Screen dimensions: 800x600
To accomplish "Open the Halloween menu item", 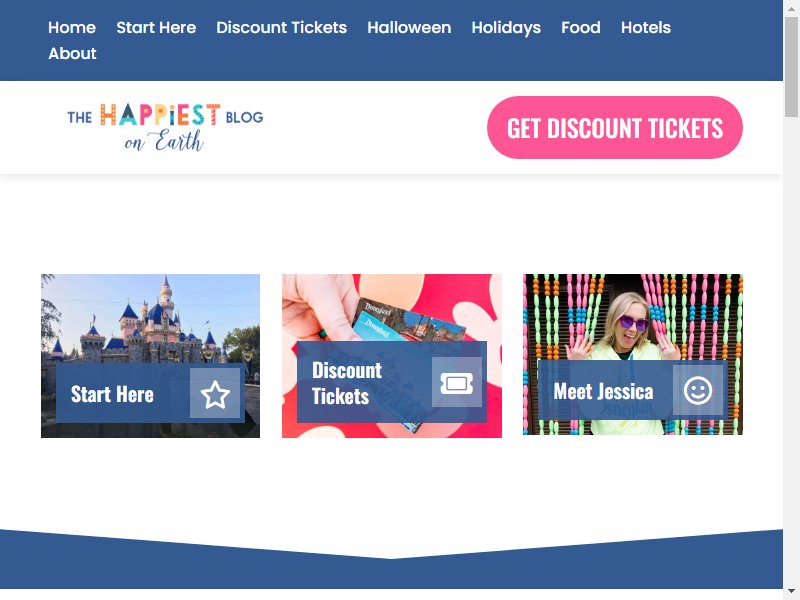I will coord(409,28).
